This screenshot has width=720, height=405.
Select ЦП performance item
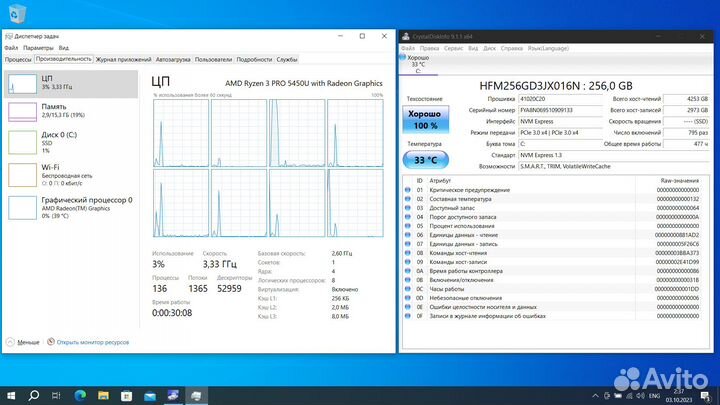tap(71, 84)
